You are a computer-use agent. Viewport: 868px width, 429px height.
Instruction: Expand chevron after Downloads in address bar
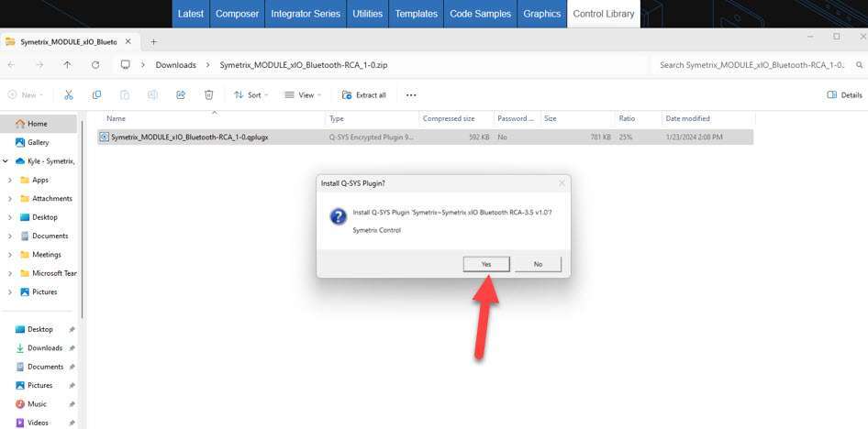(x=208, y=65)
